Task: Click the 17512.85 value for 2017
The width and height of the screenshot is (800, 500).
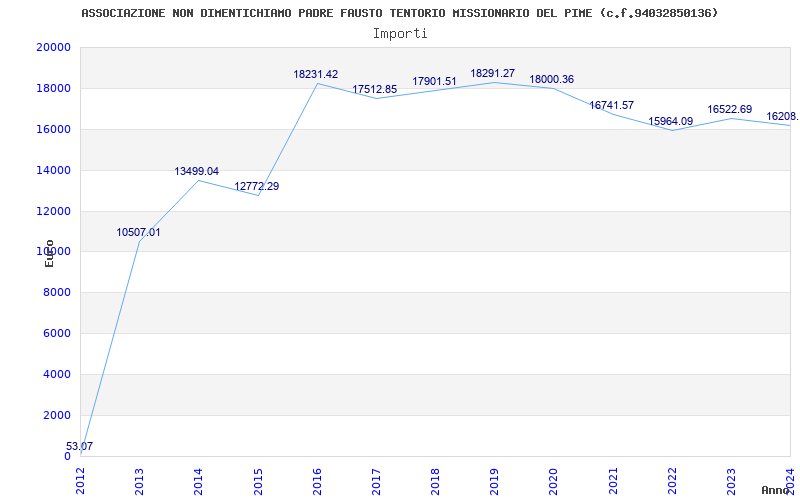Action: (x=374, y=90)
